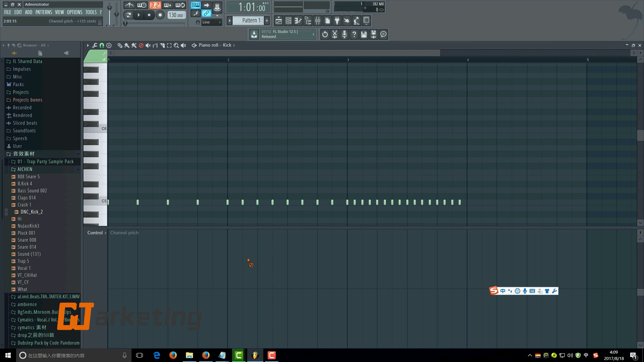Click the Undo history icon on the toolbar
Screen dimensions: 644x362
[x=324, y=34]
